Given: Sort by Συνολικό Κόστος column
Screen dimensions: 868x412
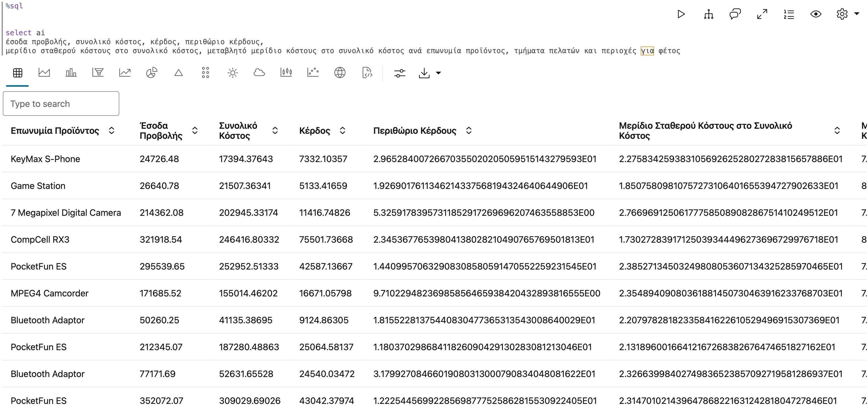Looking at the screenshot, I should (275, 131).
